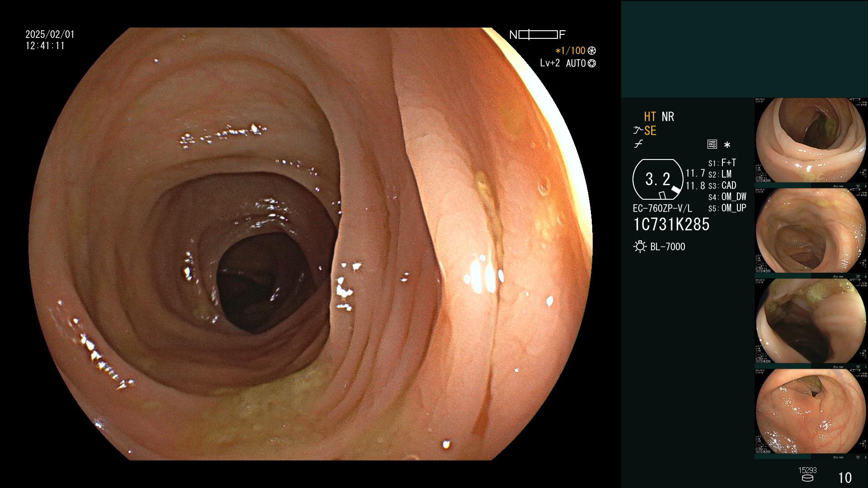The image size is (868, 488).
Task: Click the *1/100 shutter speed value
Action: 570,51
